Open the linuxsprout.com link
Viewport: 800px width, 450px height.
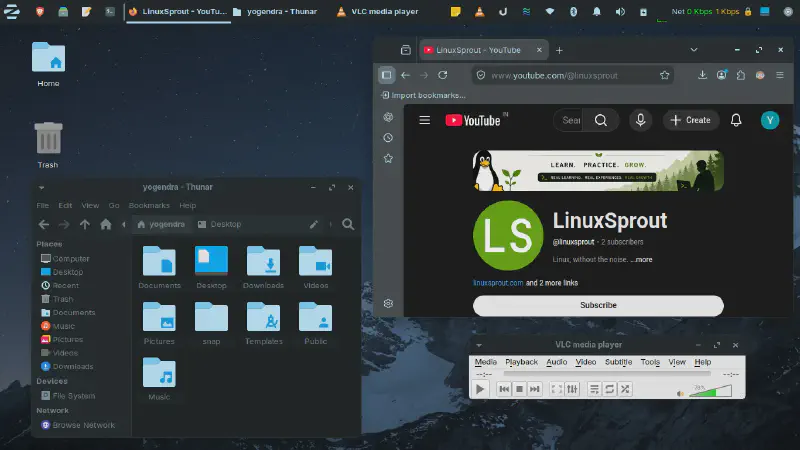pos(498,283)
